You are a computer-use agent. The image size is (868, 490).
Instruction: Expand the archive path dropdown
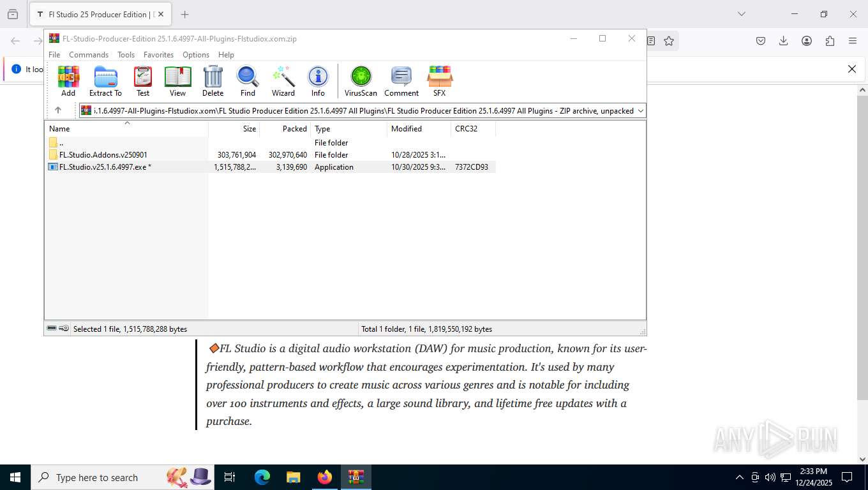tap(640, 110)
